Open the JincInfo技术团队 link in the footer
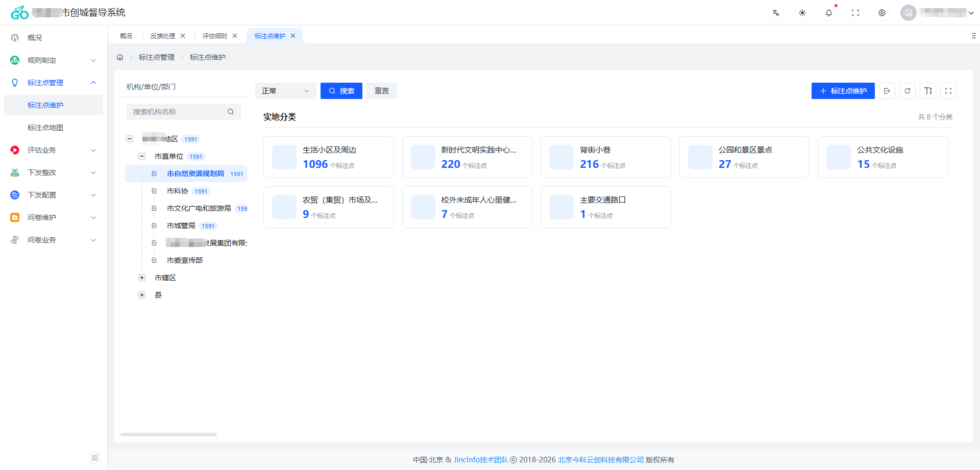 point(480,459)
